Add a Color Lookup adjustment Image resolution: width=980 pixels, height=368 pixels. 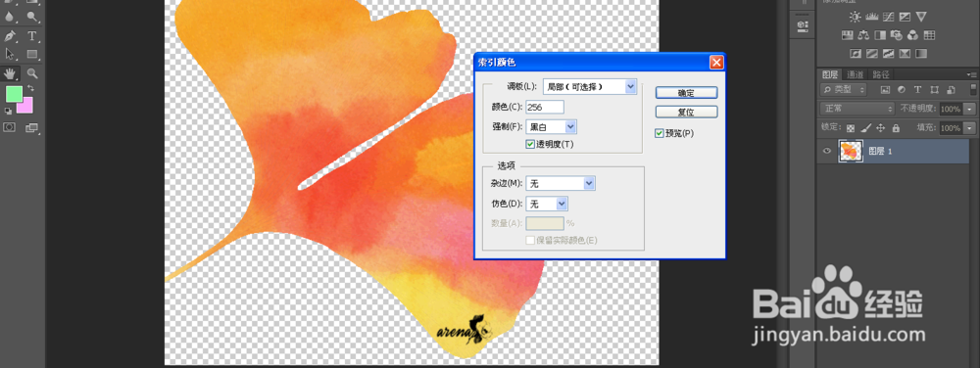[x=929, y=35]
